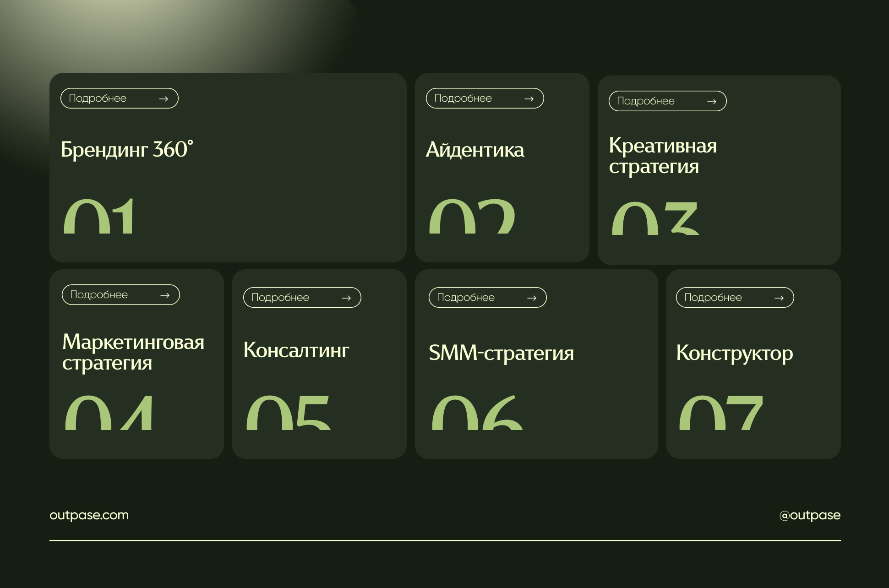Click the large 07 number in Конструктор card

point(721,413)
